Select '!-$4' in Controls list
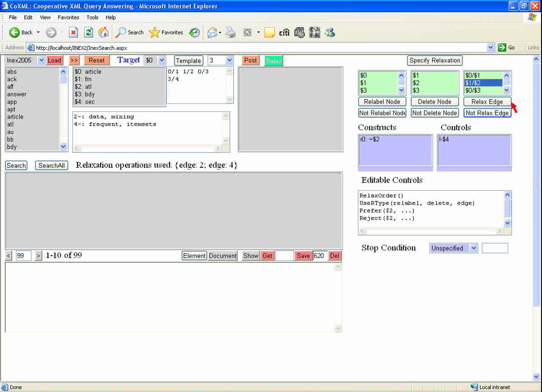 (x=474, y=139)
